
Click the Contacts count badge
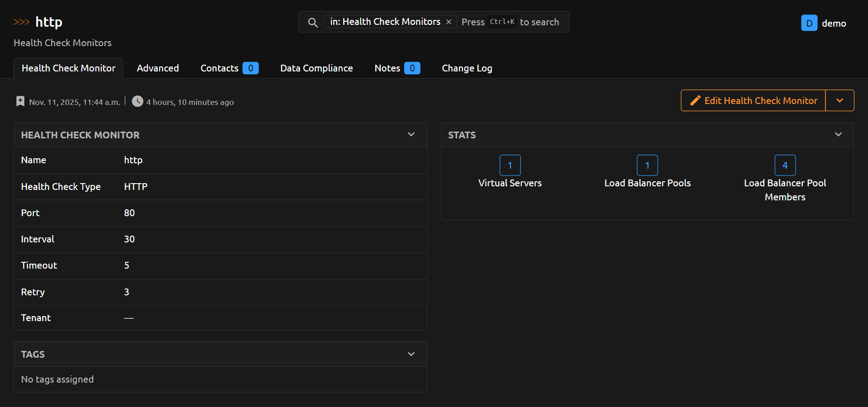click(x=250, y=68)
